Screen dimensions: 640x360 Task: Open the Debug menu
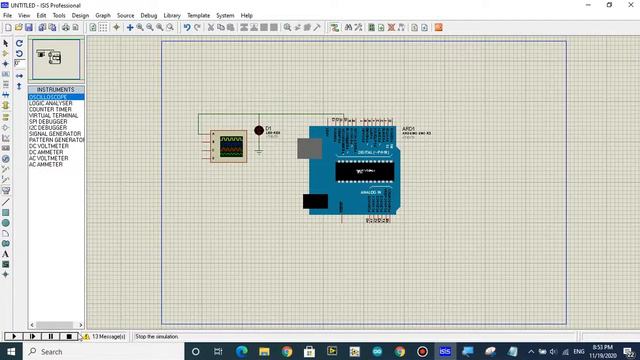coord(149,16)
